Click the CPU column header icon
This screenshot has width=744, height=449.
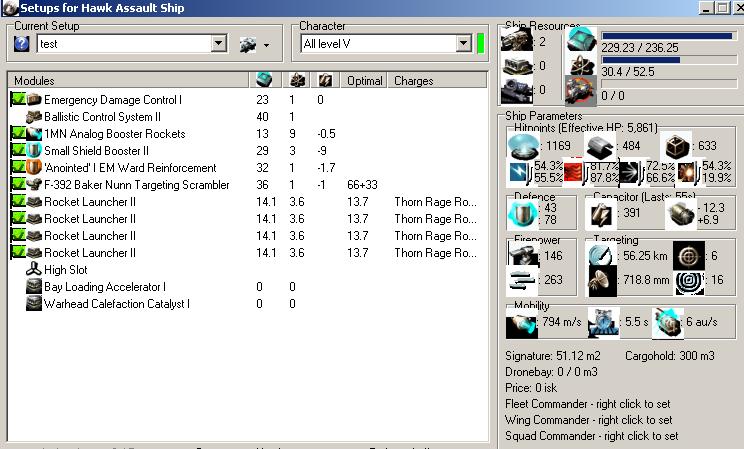tap(264, 80)
